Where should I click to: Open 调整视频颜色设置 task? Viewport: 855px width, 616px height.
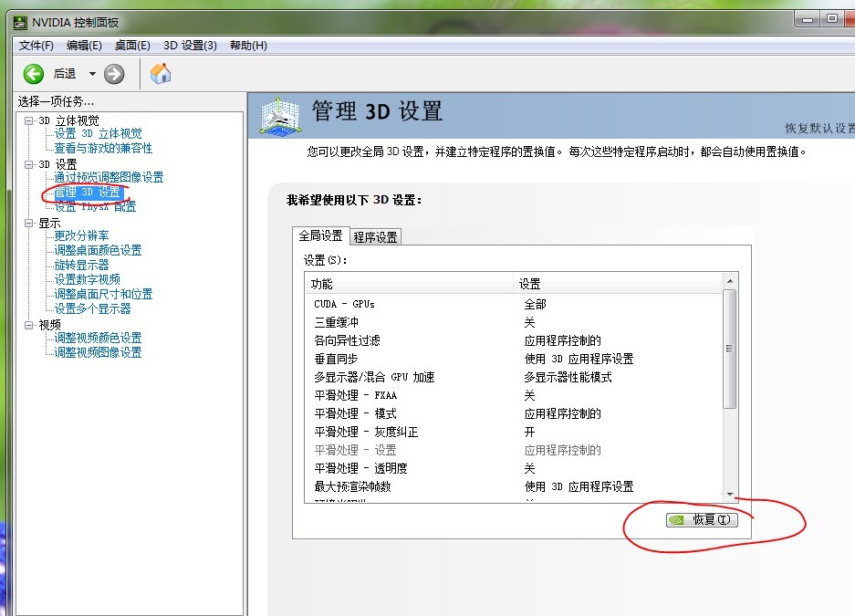tap(99, 338)
